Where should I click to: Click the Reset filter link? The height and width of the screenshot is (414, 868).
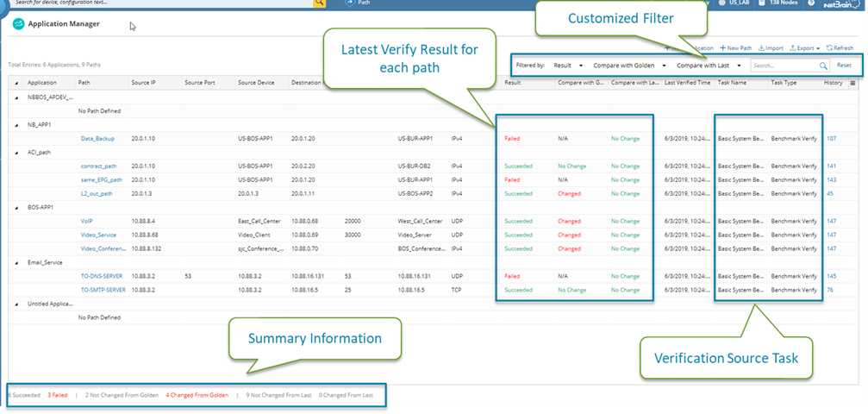[844, 66]
